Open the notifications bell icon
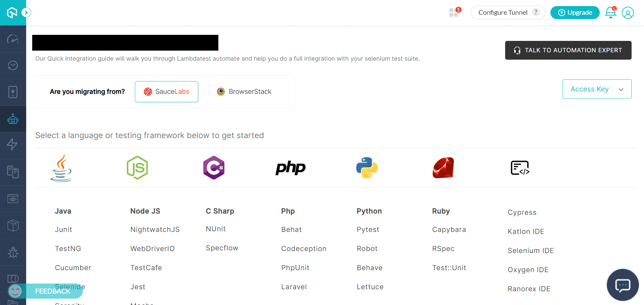The height and width of the screenshot is (305, 644). [x=610, y=13]
